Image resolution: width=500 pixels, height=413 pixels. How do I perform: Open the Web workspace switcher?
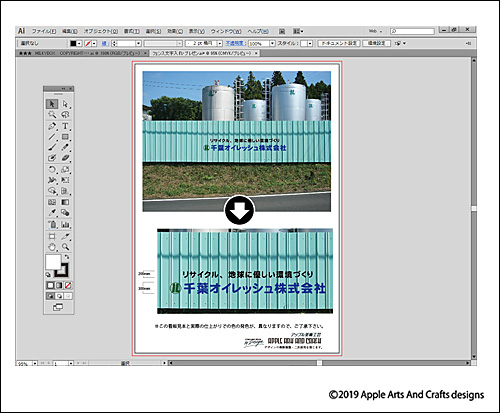coord(375,31)
